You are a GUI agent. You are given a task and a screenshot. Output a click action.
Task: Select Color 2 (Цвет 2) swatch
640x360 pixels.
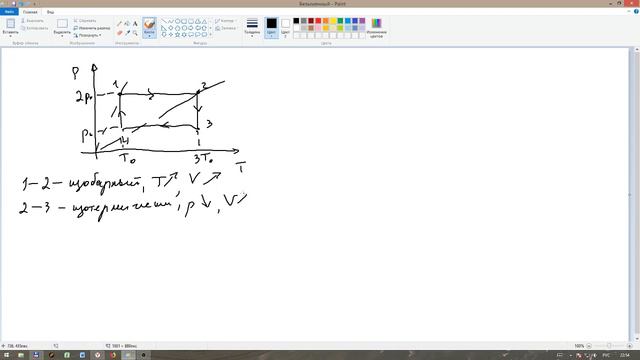285,27
